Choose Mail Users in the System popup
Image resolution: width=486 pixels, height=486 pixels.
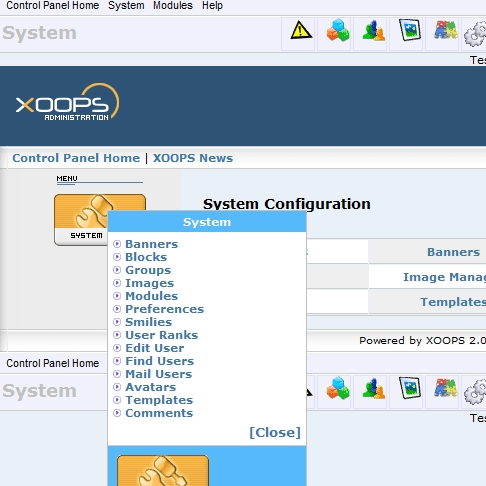coord(158,374)
